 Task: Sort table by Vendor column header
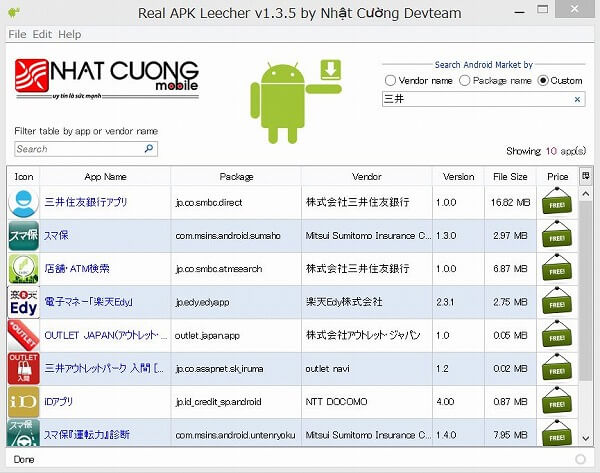point(366,177)
